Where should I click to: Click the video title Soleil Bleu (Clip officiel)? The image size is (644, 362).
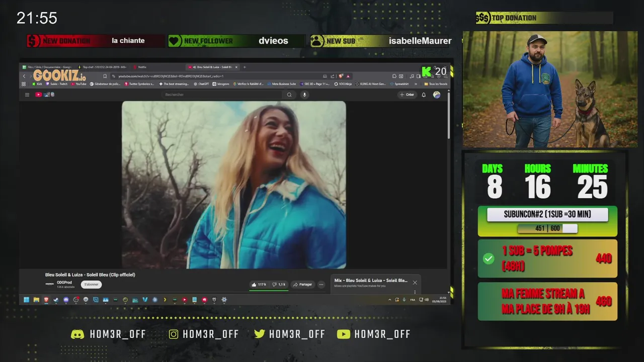pyautogui.click(x=90, y=275)
